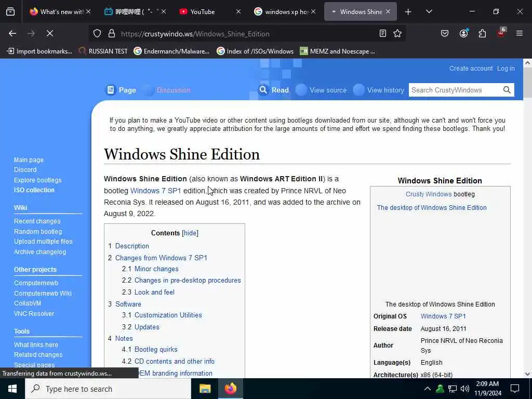Open a new browser tab
The image size is (532, 399).
pyautogui.click(x=408, y=12)
